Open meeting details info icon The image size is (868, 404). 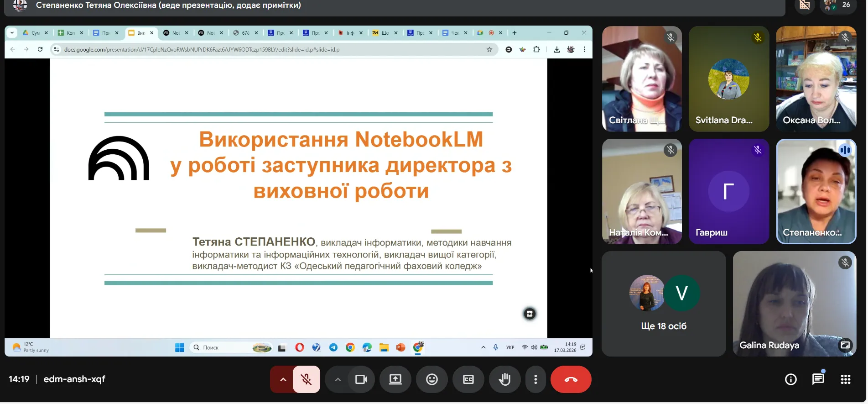[x=790, y=379]
